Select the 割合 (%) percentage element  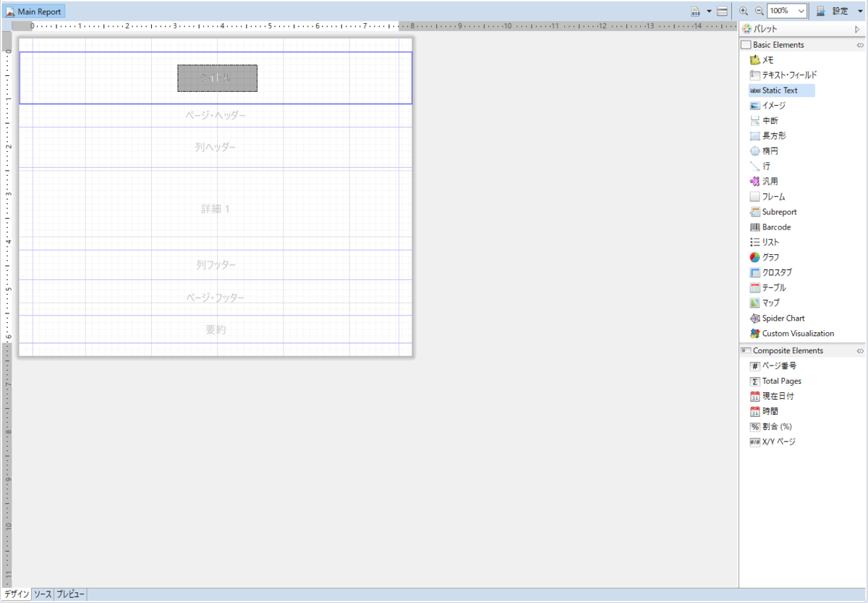tap(771, 426)
